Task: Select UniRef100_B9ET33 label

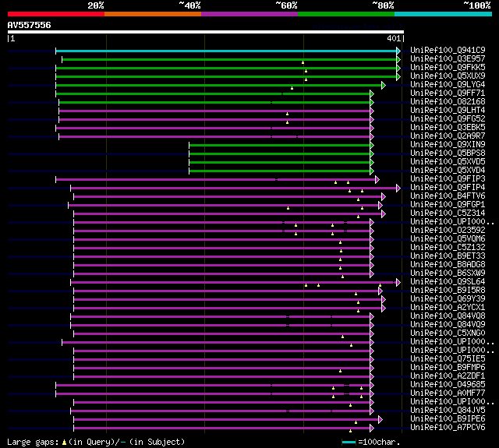Action: click(448, 256)
